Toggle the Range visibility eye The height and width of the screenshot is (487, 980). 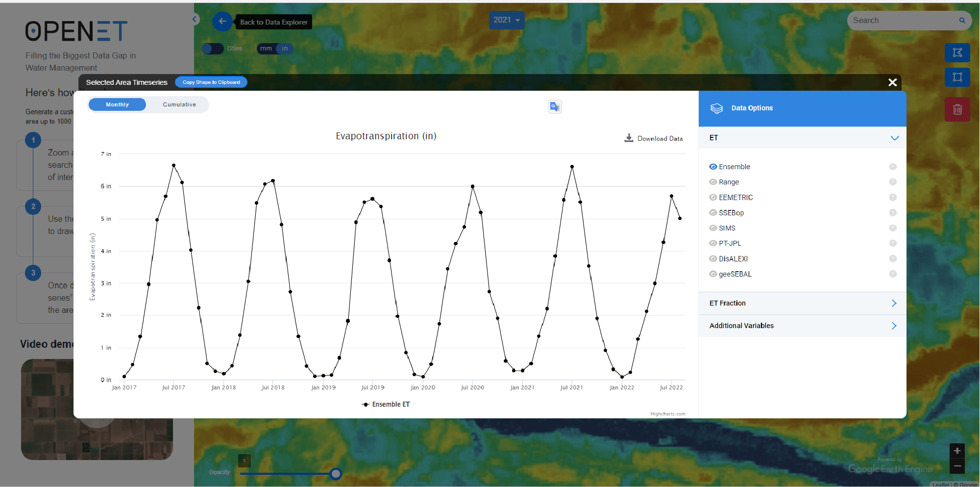[x=713, y=182]
